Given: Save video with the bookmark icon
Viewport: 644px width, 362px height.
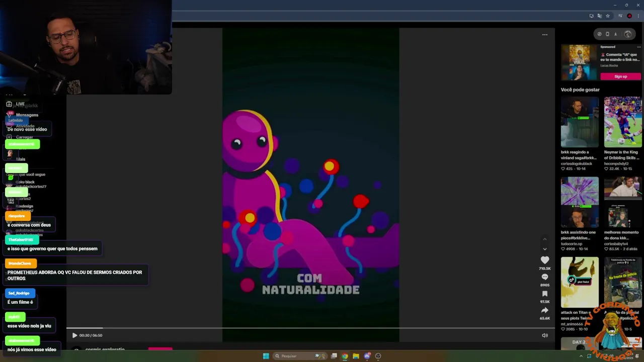Looking at the screenshot, I should click(544, 294).
